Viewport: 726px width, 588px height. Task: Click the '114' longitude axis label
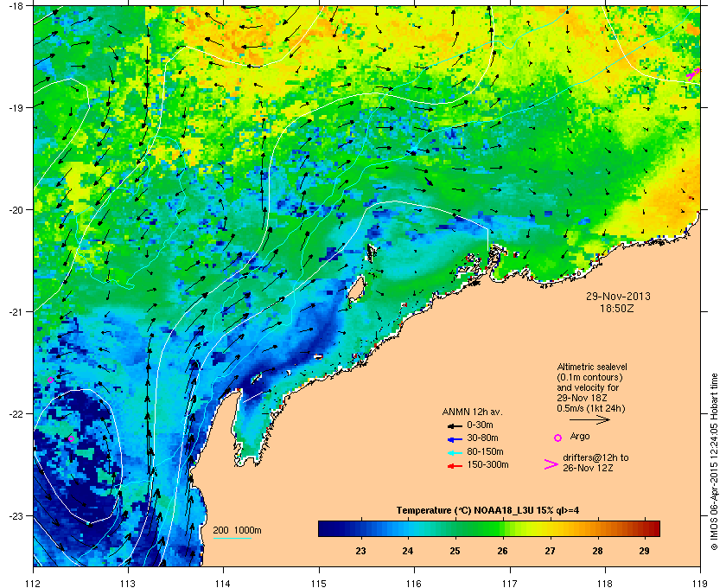pos(224,583)
